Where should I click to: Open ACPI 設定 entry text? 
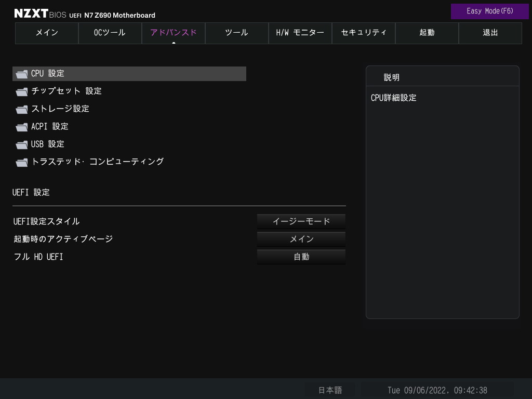[50, 127]
